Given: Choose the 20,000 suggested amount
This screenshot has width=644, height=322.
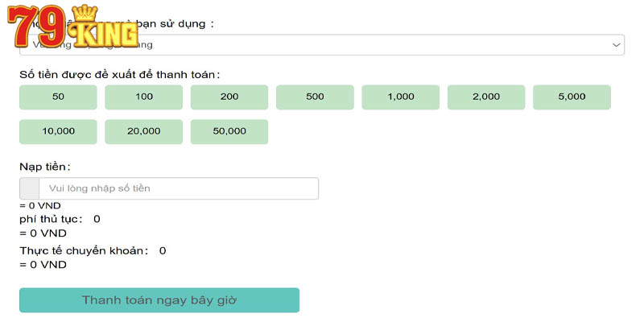Looking at the screenshot, I should 144,131.
